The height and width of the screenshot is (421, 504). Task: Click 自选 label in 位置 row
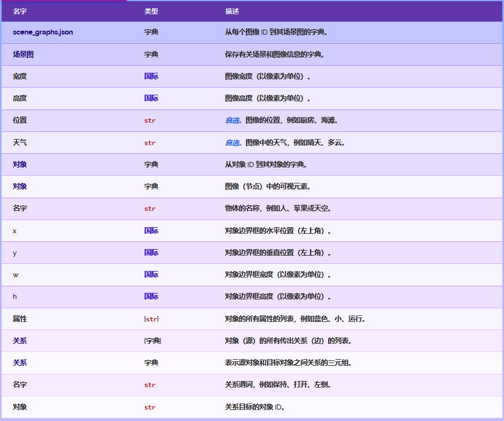point(233,120)
